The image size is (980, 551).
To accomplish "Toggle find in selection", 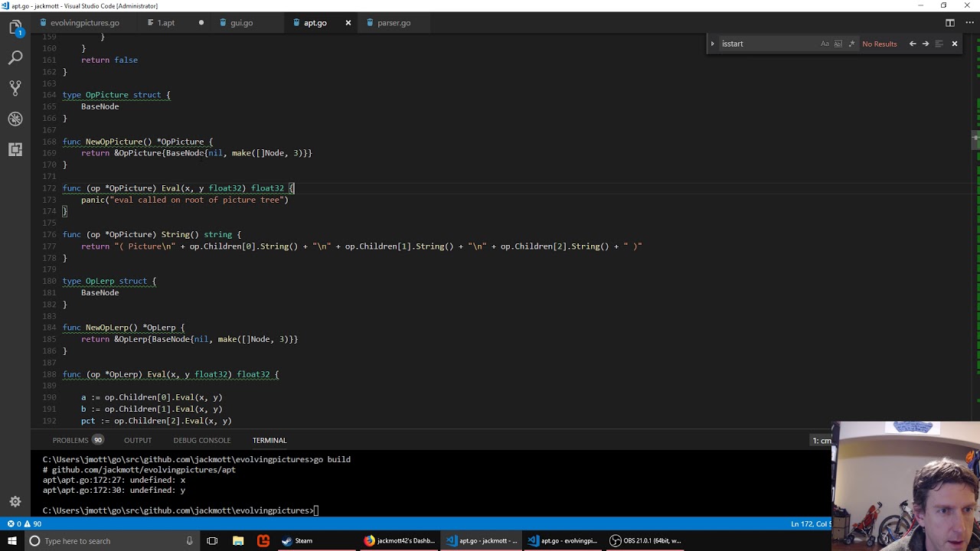I will tap(939, 44).
